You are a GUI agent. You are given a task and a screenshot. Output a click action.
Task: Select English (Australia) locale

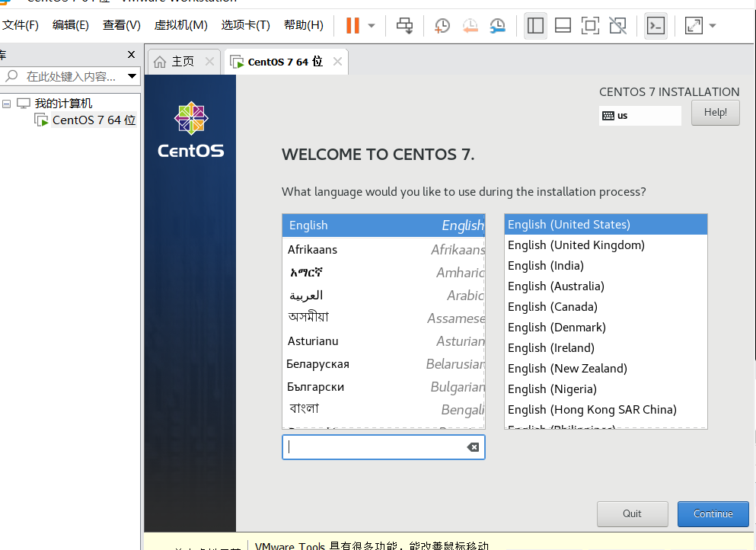coord(605,286)
